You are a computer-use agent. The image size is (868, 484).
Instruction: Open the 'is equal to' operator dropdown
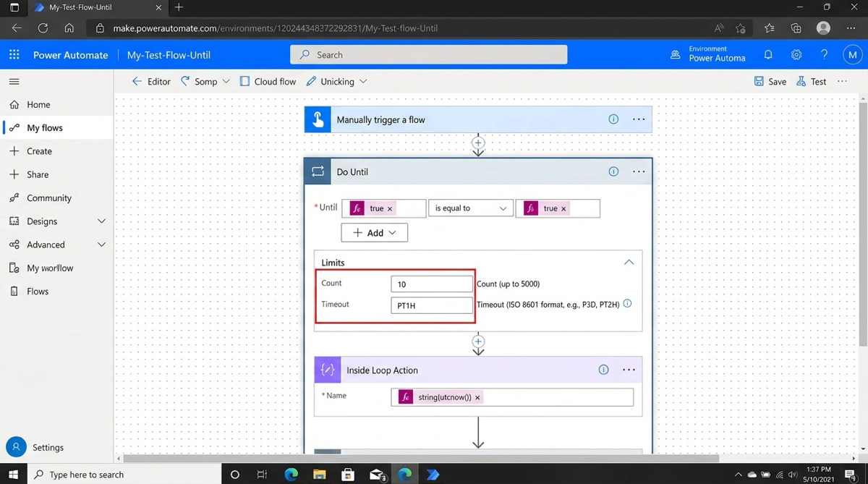pyautogui.click(x=471, y=208)
